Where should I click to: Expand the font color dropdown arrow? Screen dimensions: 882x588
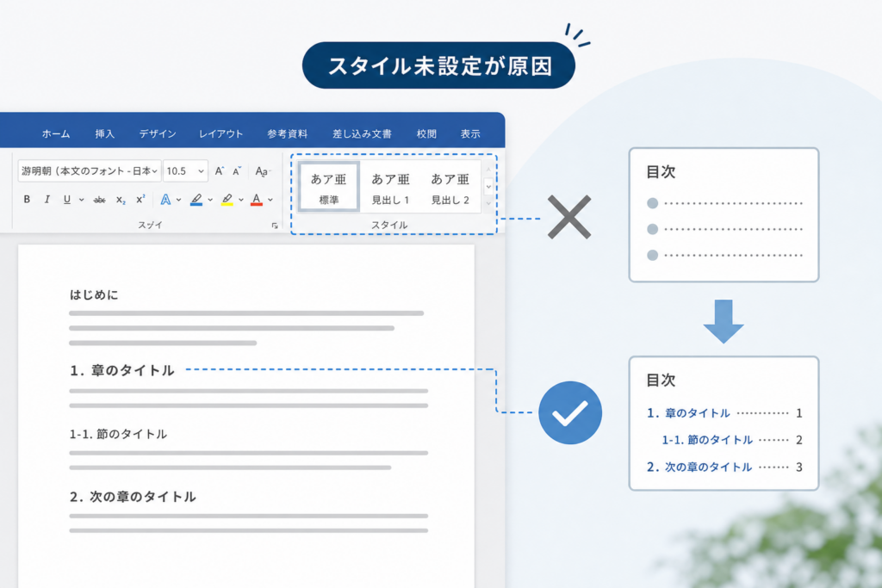pos(270,200)
